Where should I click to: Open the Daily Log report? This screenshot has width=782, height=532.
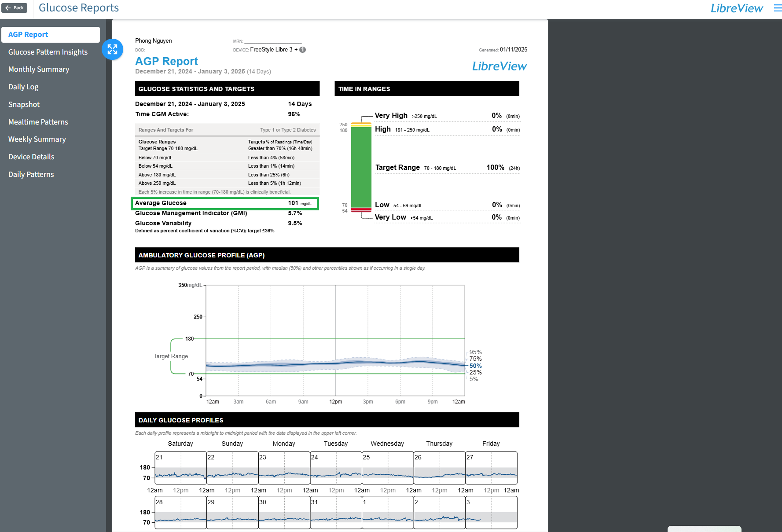[x=23, y=87]
